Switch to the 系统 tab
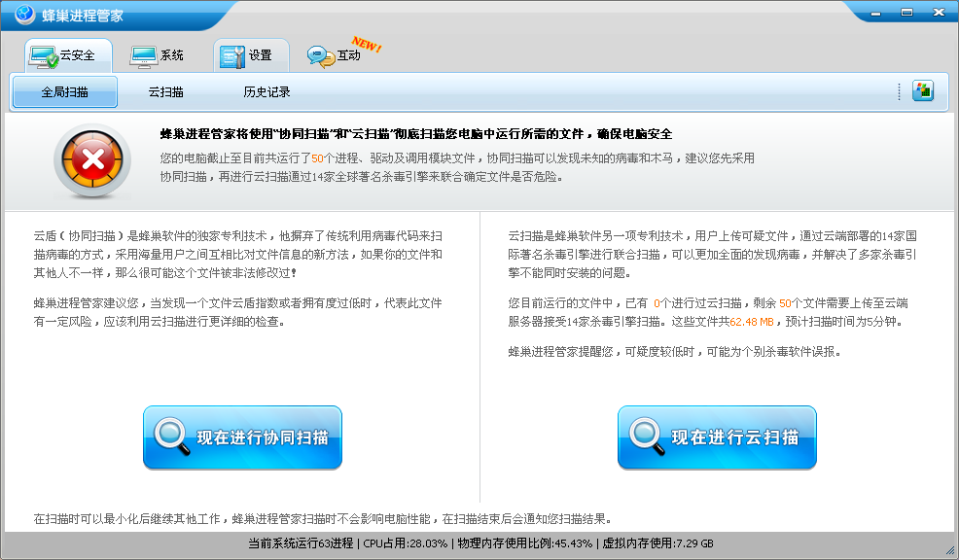This screenshot has height=560, width=959. pos(157,55)
